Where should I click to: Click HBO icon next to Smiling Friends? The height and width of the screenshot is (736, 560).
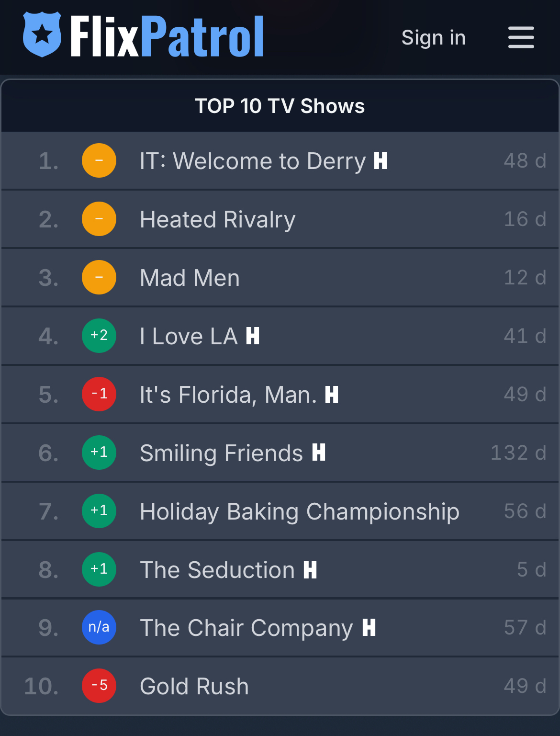(319, 453)
